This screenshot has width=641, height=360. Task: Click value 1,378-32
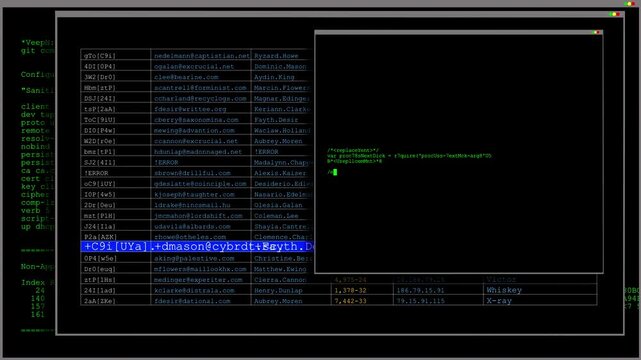pos(350,291)
